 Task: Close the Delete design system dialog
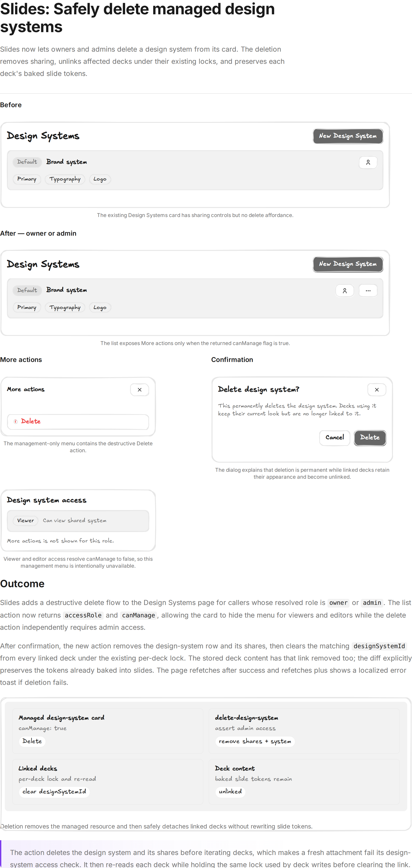pyautogui.click(x=377, y=390)
